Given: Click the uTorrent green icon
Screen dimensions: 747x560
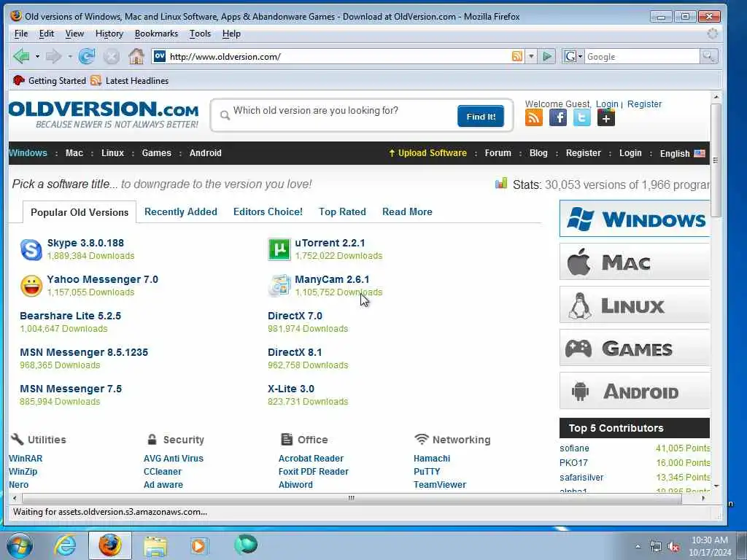Looking at the screenshot, I should click(279, 249).
